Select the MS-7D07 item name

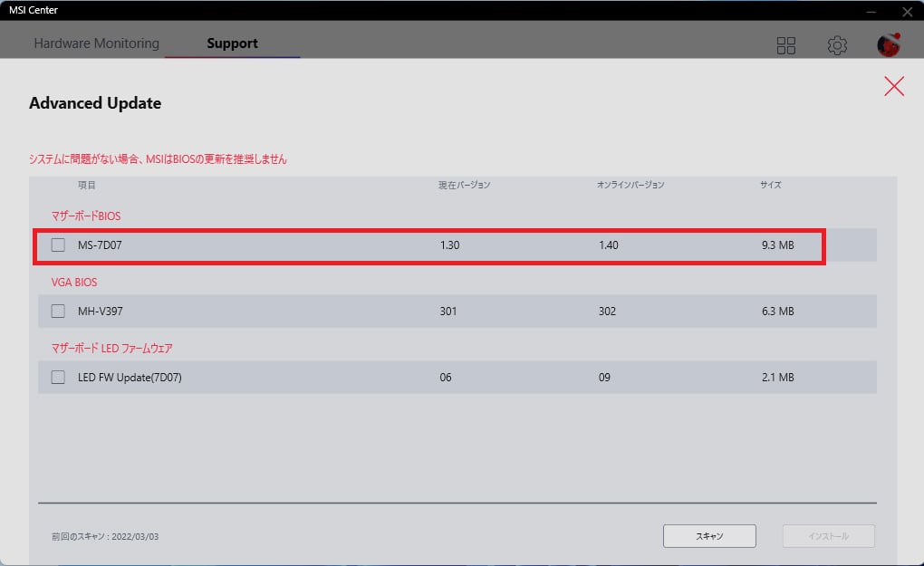point(100,245)
